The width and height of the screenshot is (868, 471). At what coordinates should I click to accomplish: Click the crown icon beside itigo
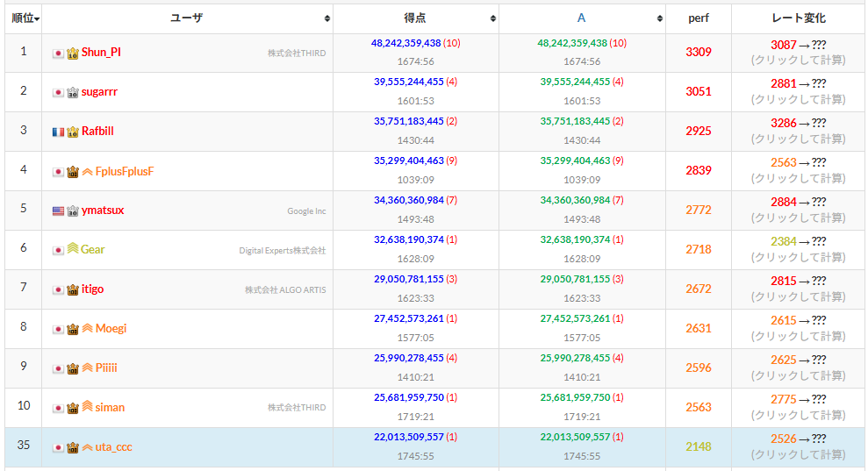[73, 289]
